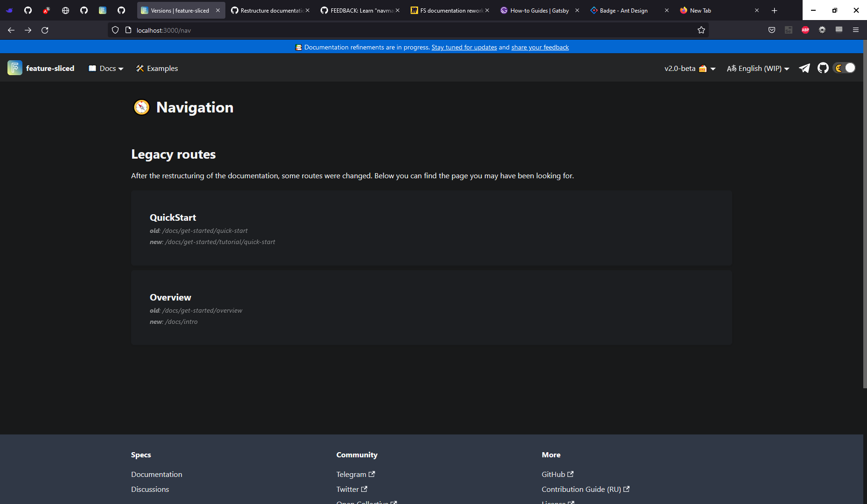
Task: Click the compass icon beside Navigation
Action: coord(141,107)
